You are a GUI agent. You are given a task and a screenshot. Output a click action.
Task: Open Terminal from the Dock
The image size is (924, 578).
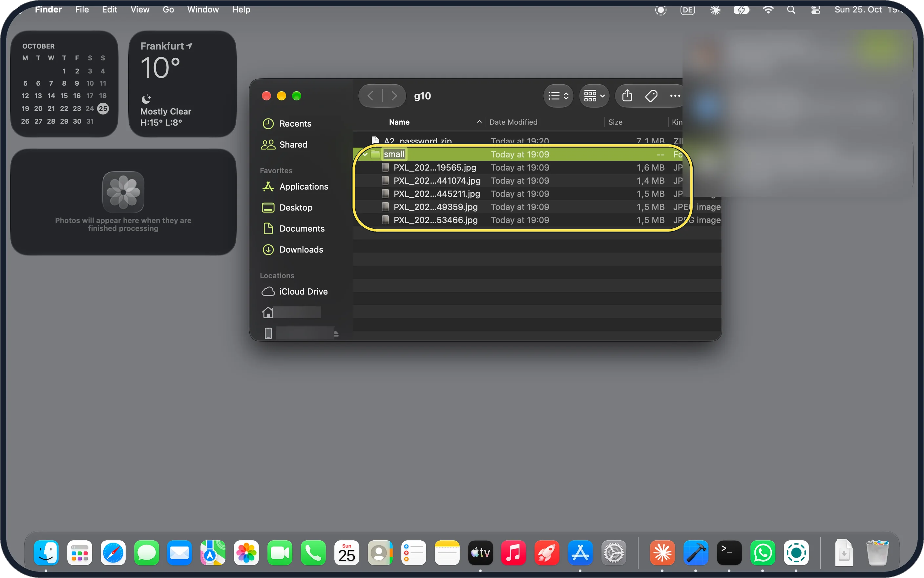point(729,553)
